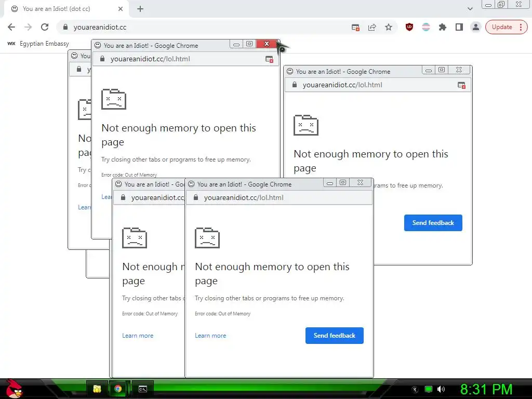Close the 'You are an Idiot! (dot cc)' tab
Screen dimensions: 532x399
(x=121, y=9)
